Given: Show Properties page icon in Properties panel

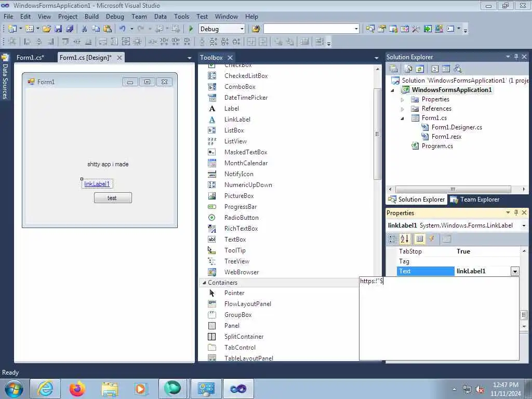Looking at the screenshot, I should [420, 239].
